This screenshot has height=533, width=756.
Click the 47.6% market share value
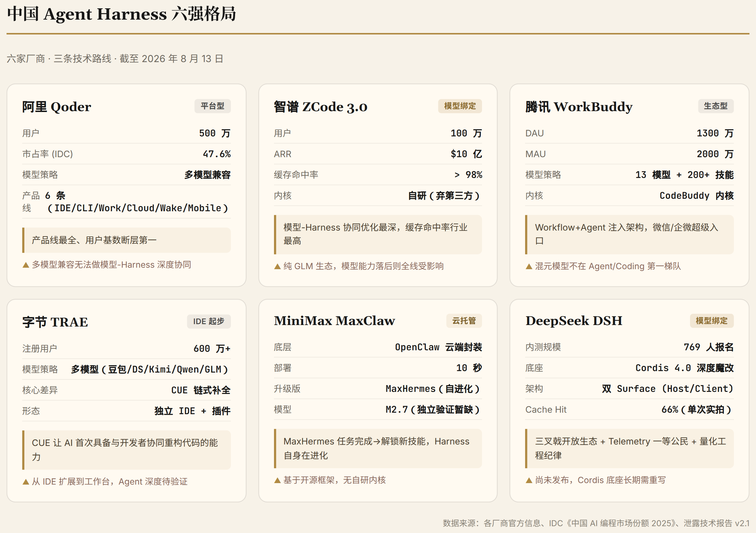click(217, 154)
